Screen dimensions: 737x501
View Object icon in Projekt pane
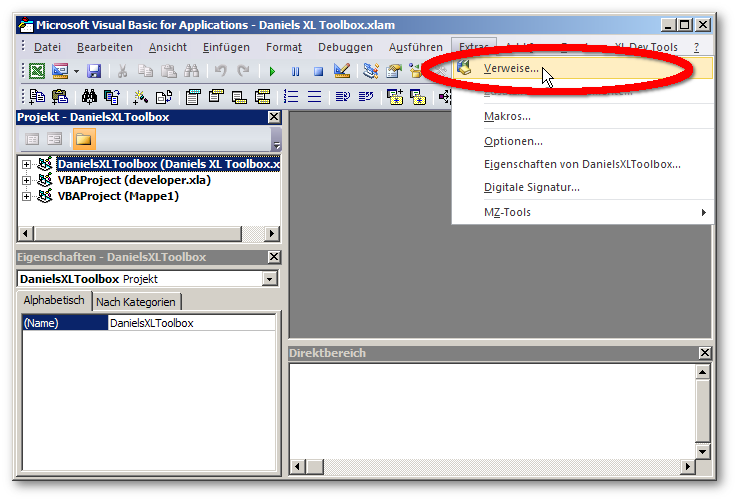(x=55, y=139)
